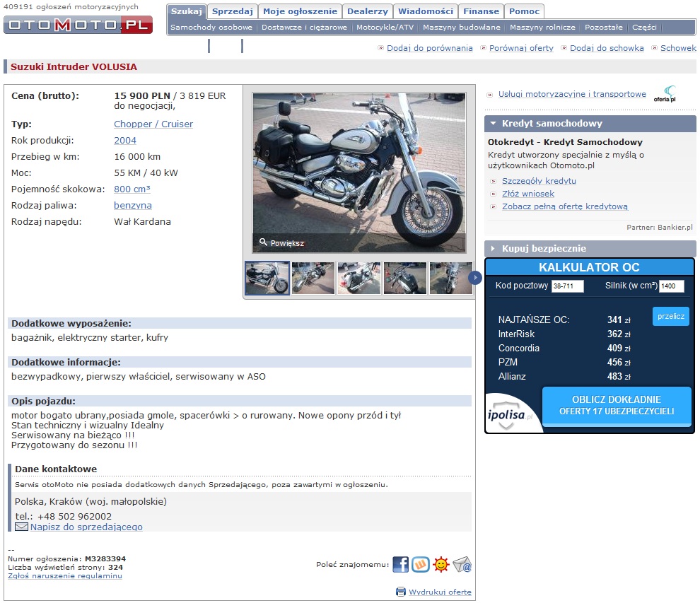Image resolution: width=700 pixels, height=603 pixels.
Task: Select the first motorcycle thumbnail
Action: [x=267, y=278]
